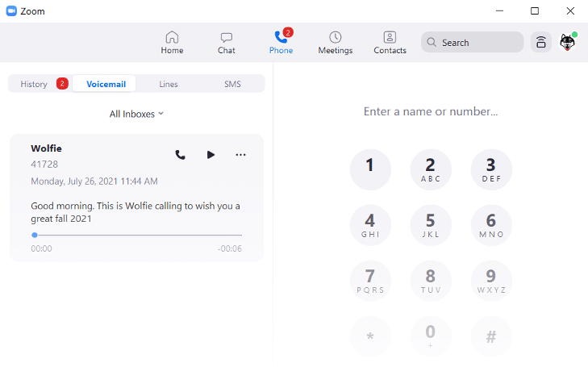Dial 0 on the keypad

431,336
